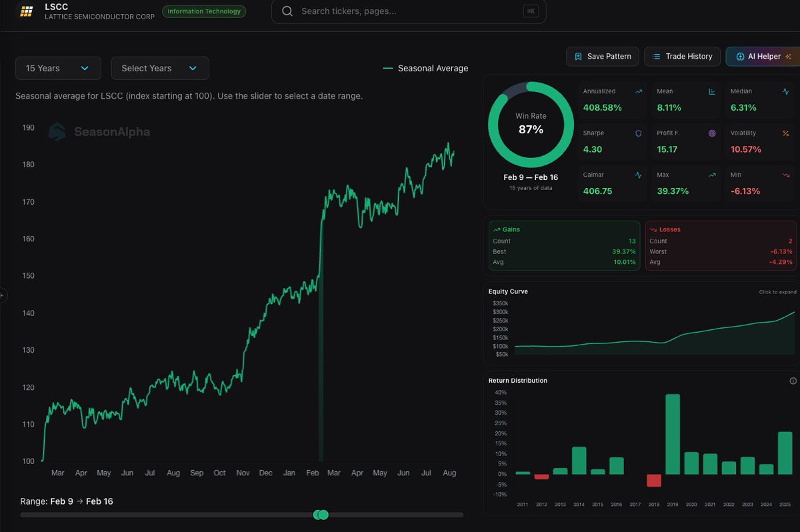Open Trade History
This screenshot has height=532, width=800.
tap(682, 56)
